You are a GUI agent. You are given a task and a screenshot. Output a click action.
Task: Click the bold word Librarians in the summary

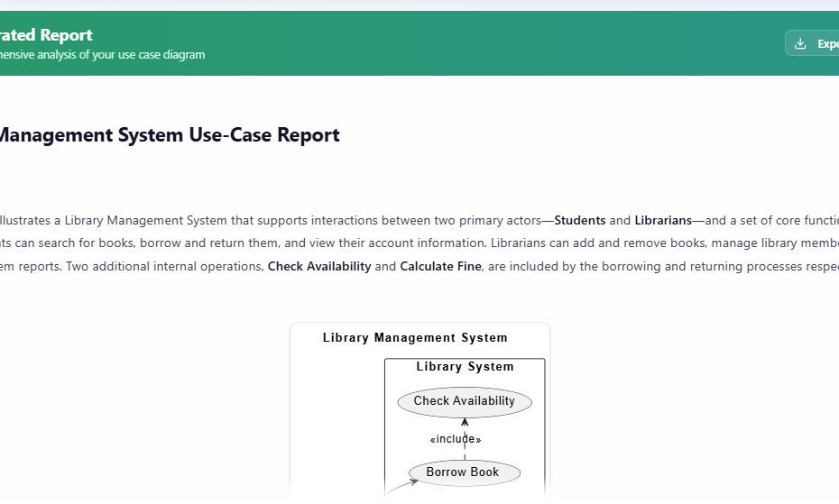point(662,220)
